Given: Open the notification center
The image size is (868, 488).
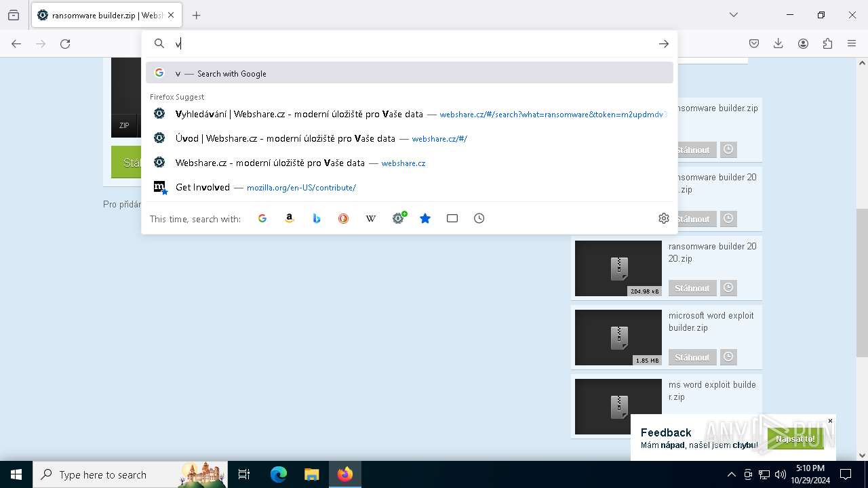Looking at the screenshot, I should [x=846, y=474].
